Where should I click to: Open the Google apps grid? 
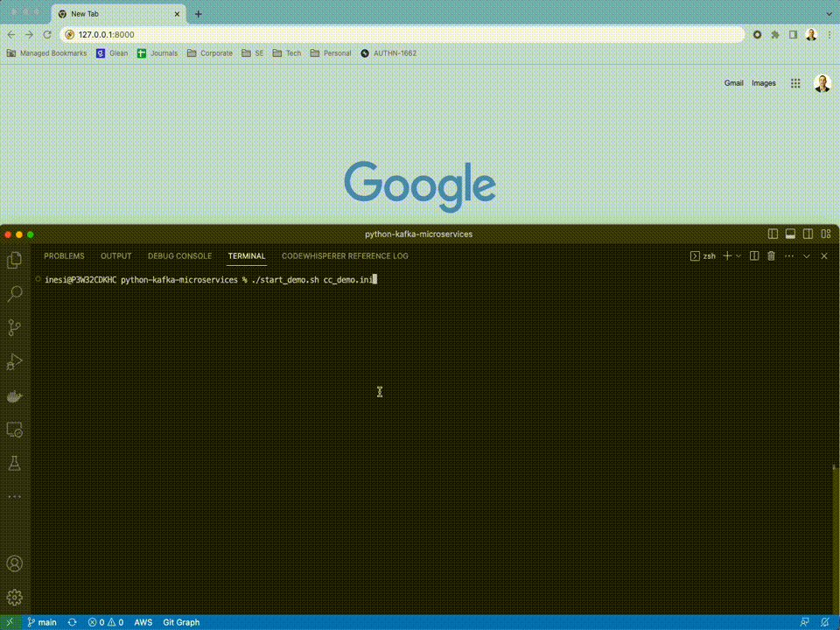(795, 83)
